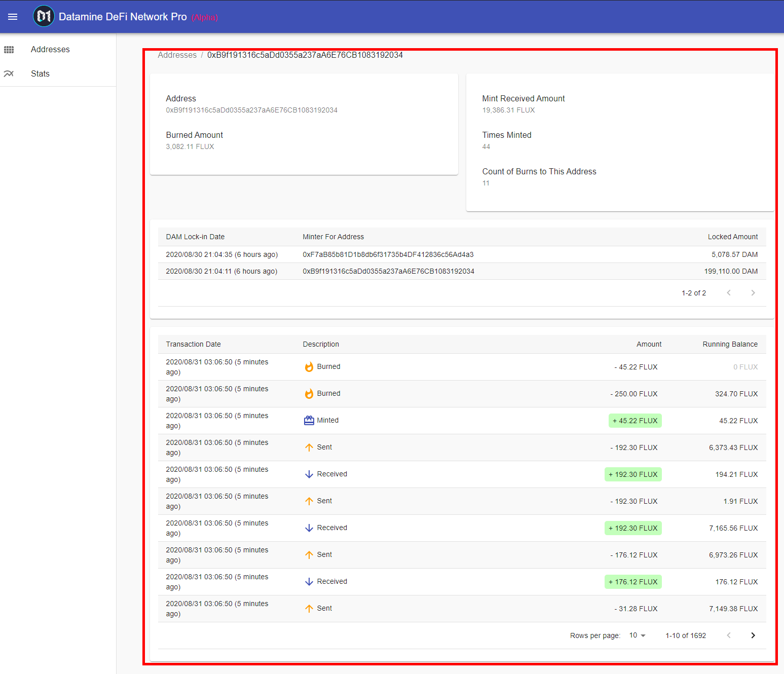This screenshot has width=784, height=674.
Task: Click the Locked Amount column header
Action: click(x=733, y=237)
